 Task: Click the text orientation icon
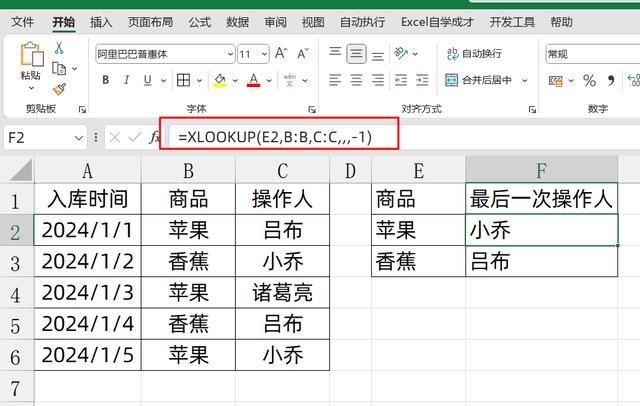pyautogui.click(x=401, y=53)
